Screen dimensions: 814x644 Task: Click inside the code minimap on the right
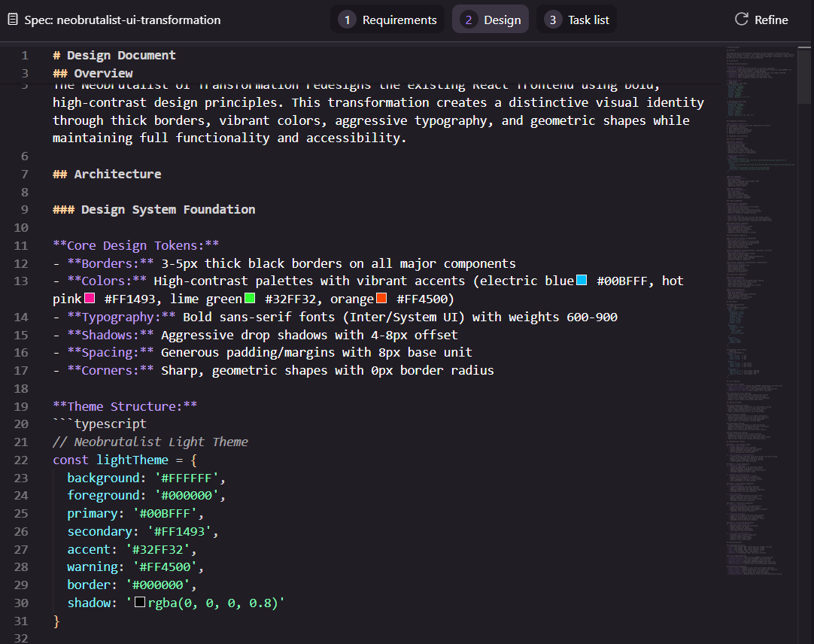pos(756,301)
